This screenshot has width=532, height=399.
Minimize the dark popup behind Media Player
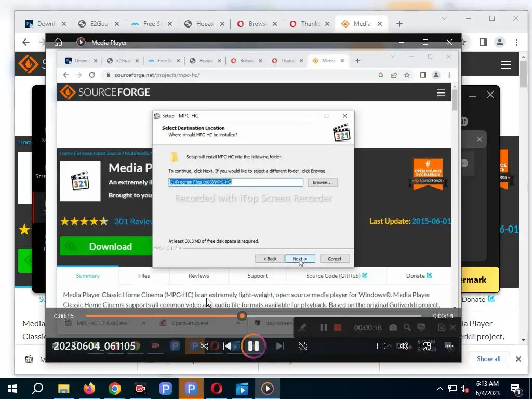point(473,97)
